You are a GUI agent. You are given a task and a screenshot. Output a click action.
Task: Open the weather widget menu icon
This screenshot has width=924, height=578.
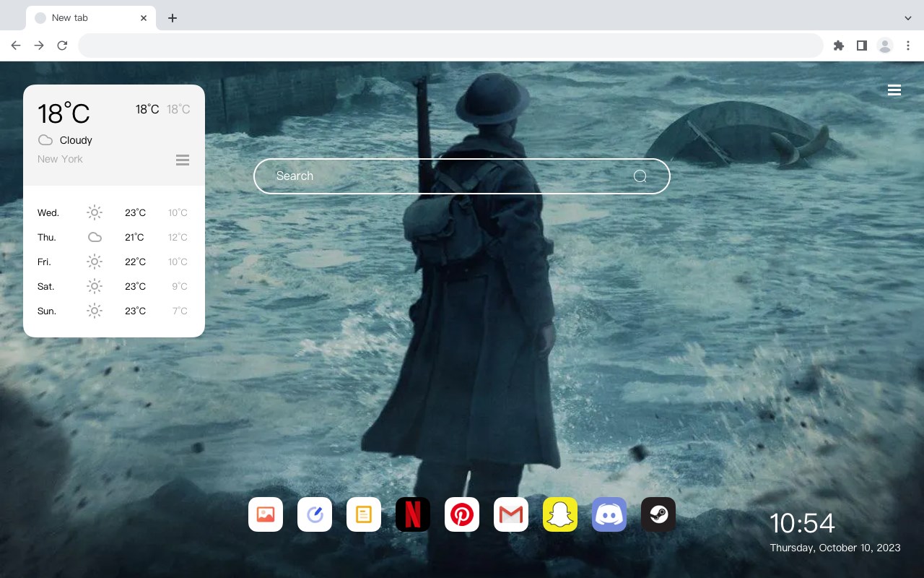[x=183, y=160]
